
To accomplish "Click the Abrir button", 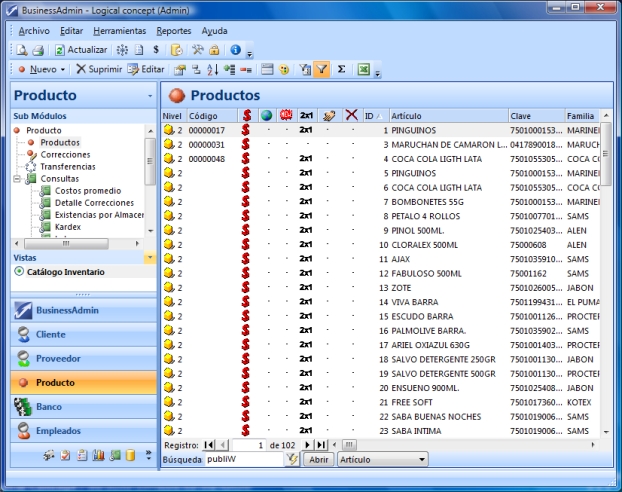I will pos(317,459).
